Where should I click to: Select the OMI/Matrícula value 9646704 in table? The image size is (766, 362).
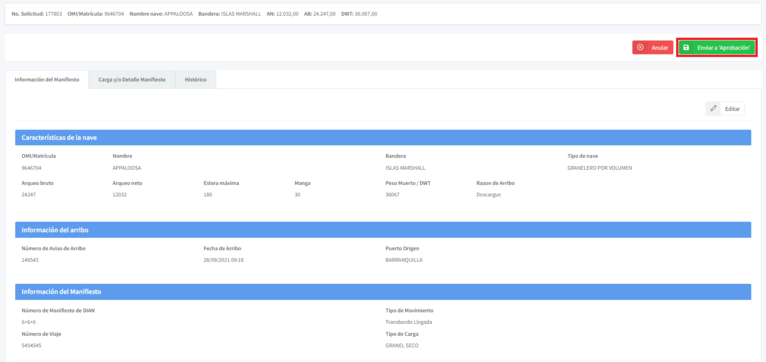(x=31, y=168)
